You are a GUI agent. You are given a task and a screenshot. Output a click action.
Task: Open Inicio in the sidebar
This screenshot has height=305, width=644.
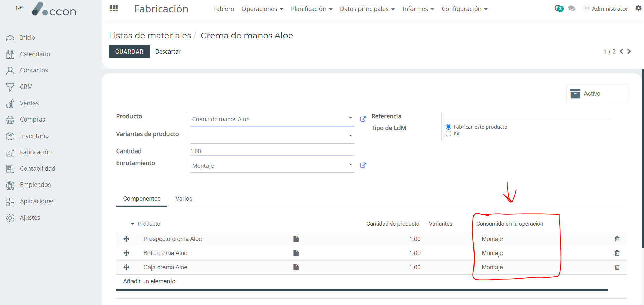click(27, 38)
